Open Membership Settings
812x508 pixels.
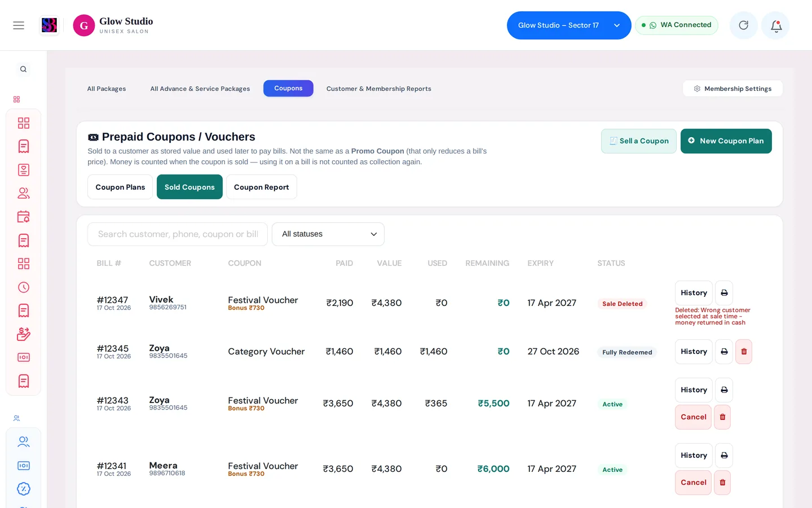point(732,89)
